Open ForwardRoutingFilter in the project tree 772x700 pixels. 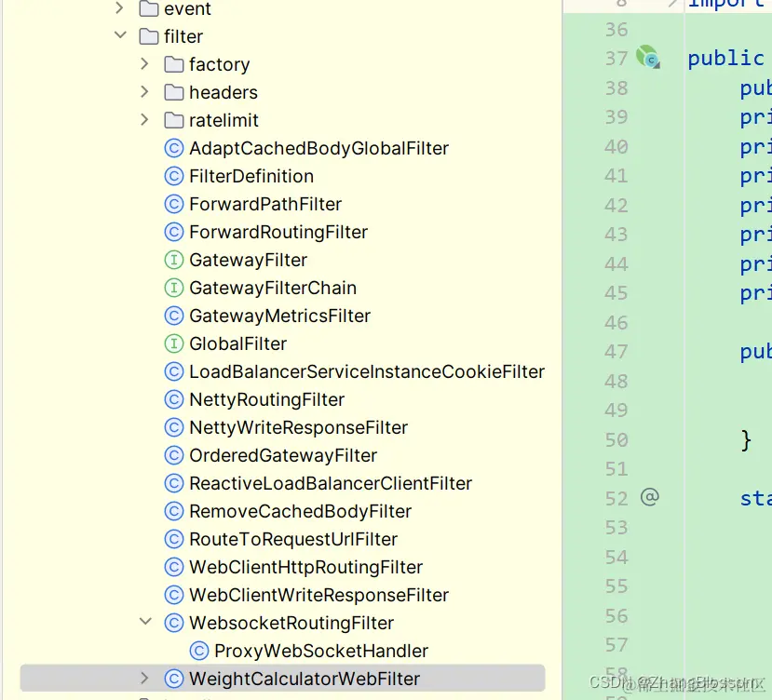[x=278, y=232]
